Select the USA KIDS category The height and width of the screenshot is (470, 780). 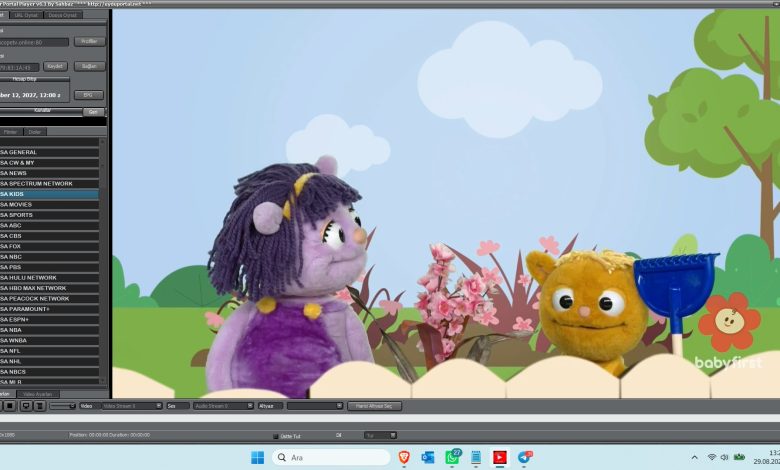[49, 194]
